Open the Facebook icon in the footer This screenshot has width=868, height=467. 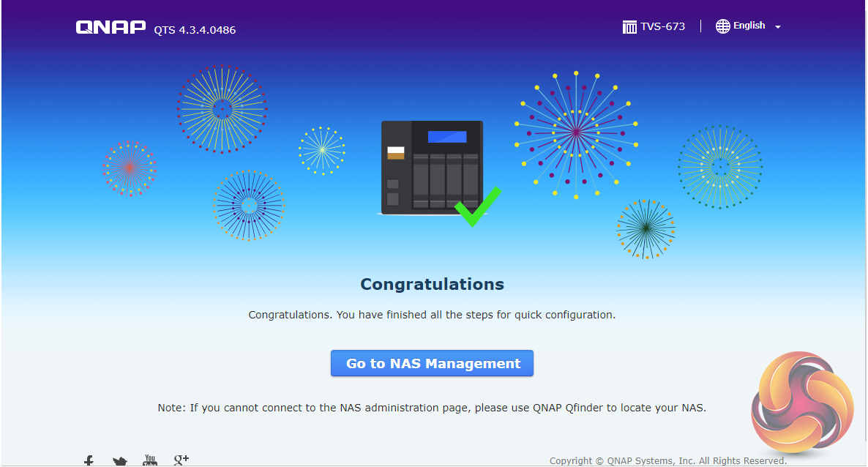tap(89, 460)
